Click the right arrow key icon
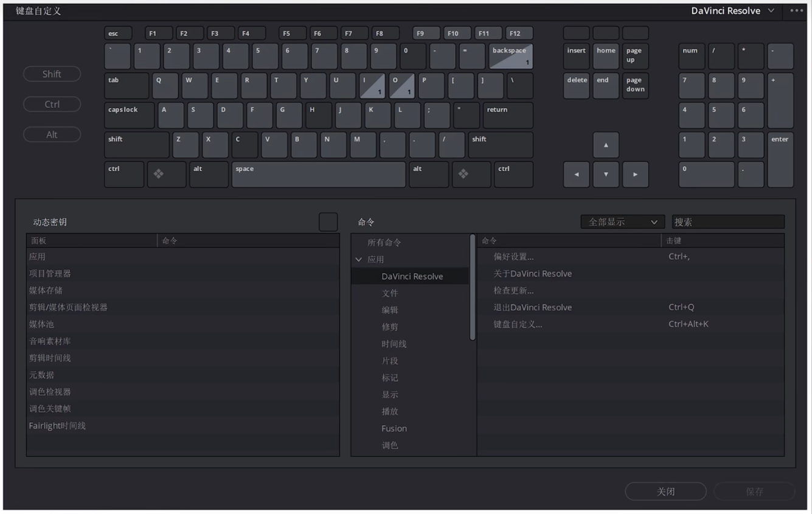Viewport: 812px width, 514px height. coord(636,175)
